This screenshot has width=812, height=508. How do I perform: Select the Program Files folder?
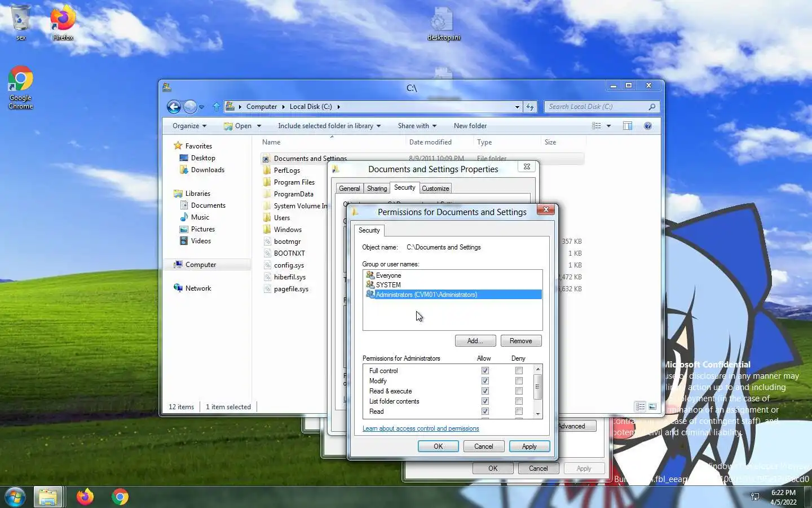coord(294,182)
